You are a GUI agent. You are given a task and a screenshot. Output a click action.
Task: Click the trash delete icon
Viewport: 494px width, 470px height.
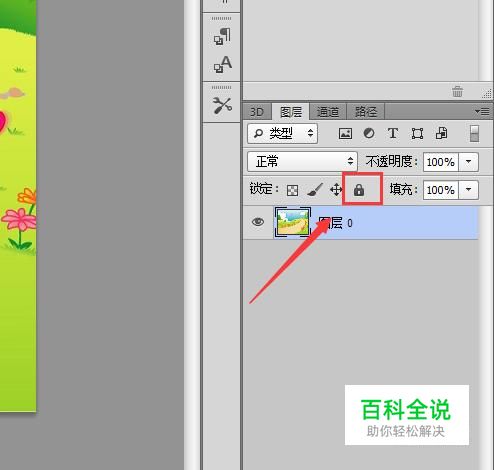457,91
